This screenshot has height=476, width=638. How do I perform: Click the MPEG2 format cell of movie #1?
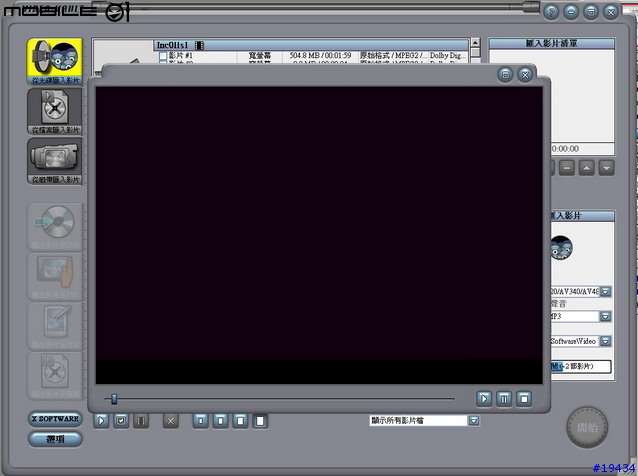click(x=393, y=55)
